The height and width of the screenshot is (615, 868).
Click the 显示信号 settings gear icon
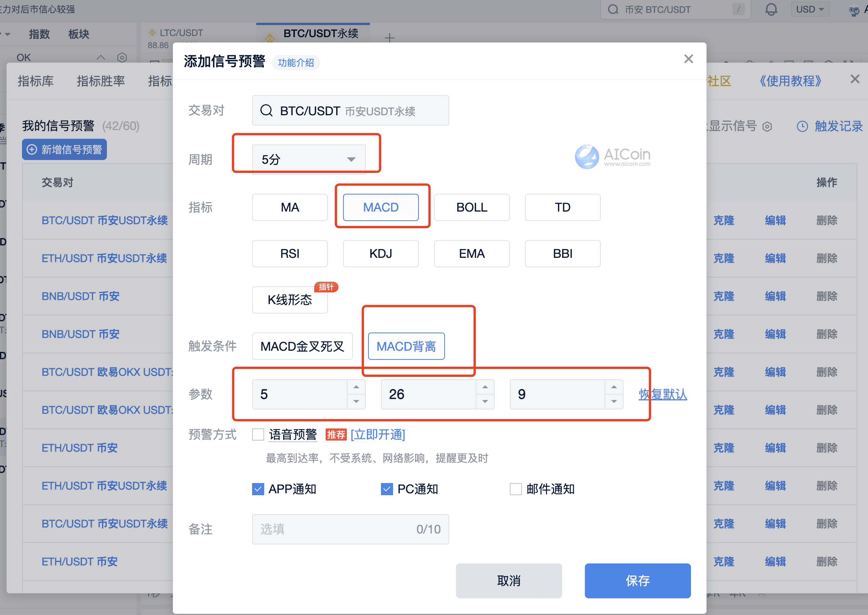(767, 127)
